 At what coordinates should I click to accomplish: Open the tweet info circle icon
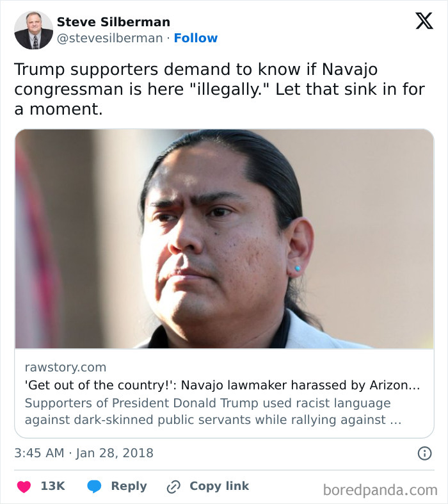424,453
